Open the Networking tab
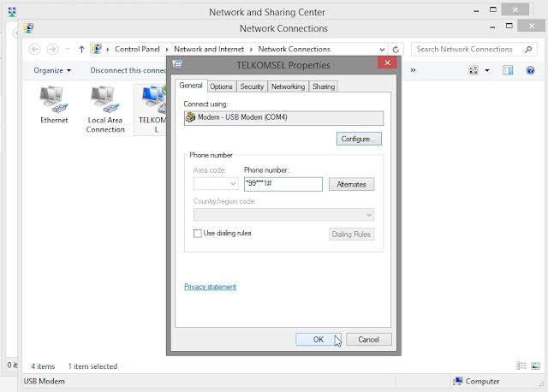The height and width of the screenshot is (392, 548). pos(289,86)
